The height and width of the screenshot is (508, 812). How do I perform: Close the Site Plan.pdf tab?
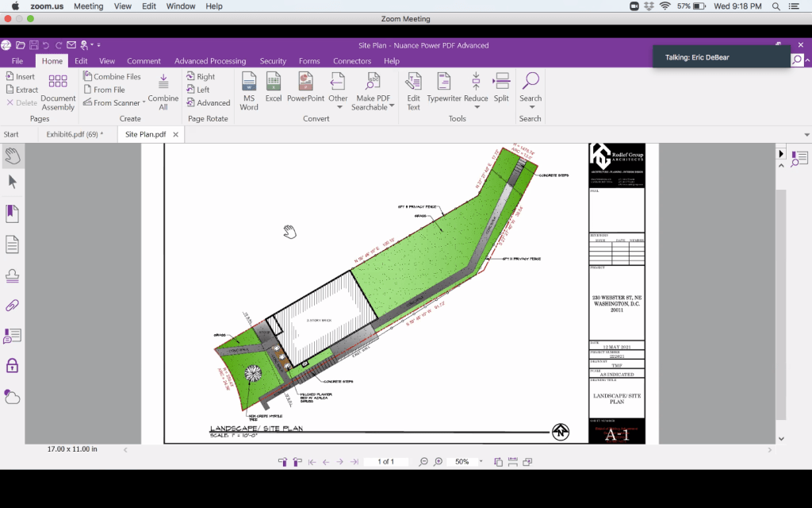176,134
